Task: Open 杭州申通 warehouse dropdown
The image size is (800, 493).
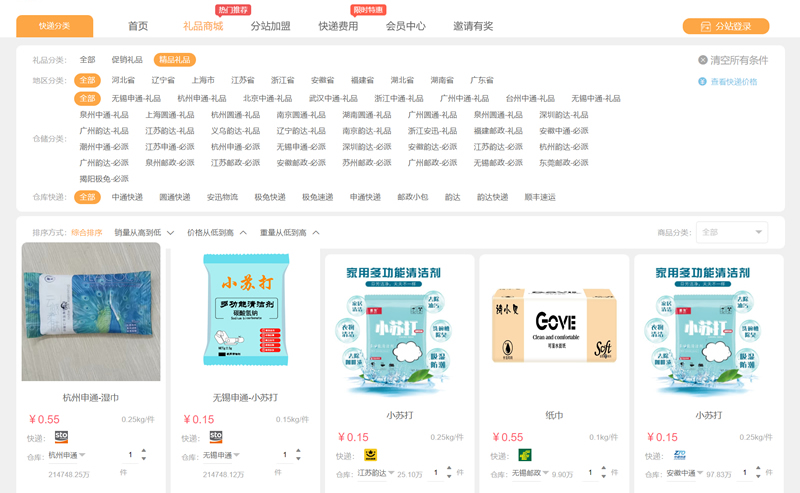Action: [x=67, y=455]
